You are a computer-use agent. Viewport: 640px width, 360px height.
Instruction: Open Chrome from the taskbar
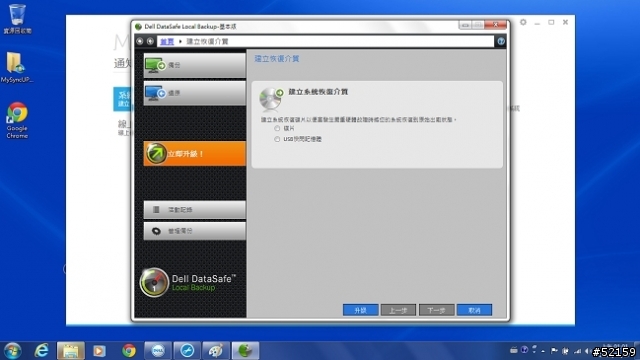point(129,351)
